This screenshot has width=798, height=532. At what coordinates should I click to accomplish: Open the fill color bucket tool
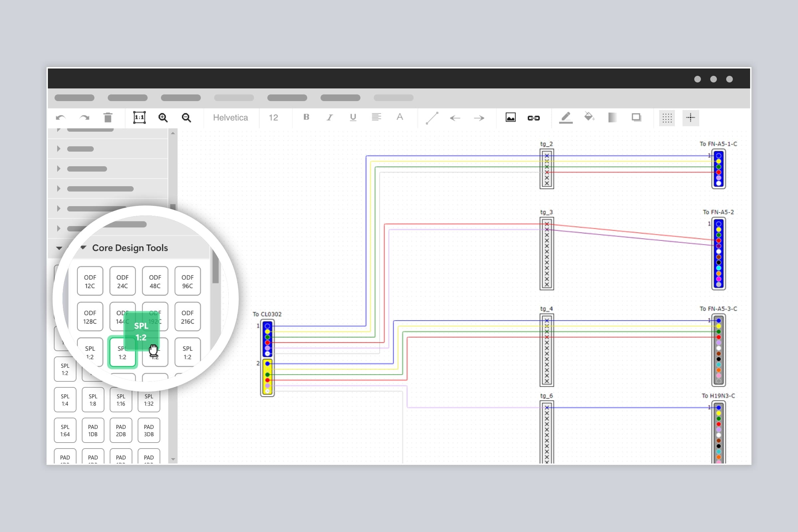click(589, 117)
